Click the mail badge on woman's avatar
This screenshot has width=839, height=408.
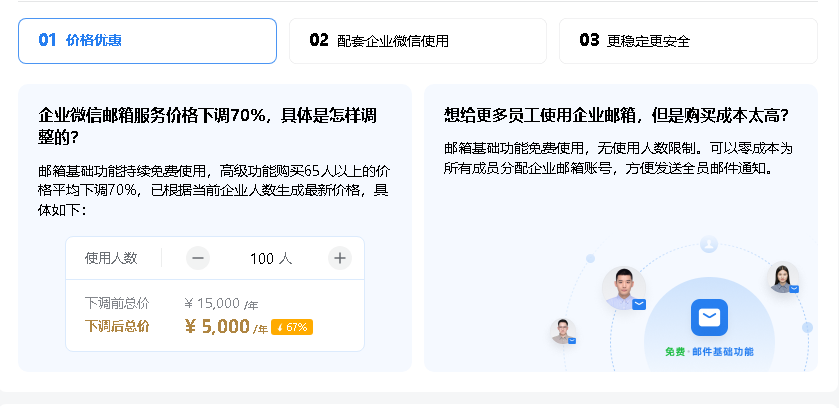pos(794,289)
